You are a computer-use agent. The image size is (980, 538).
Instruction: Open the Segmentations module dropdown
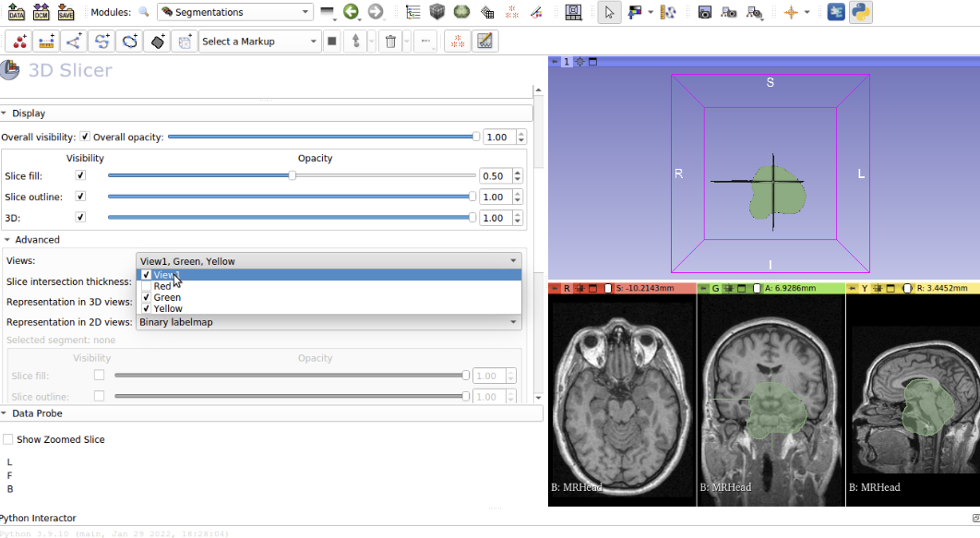click(235, 12)
